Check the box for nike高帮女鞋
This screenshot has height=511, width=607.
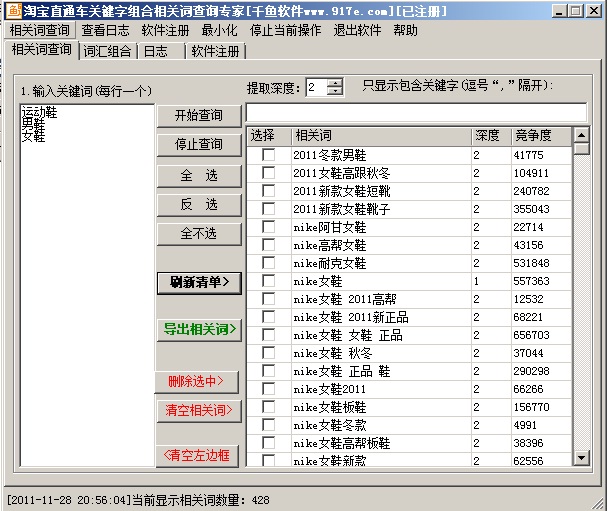click(x=268, y=245)
